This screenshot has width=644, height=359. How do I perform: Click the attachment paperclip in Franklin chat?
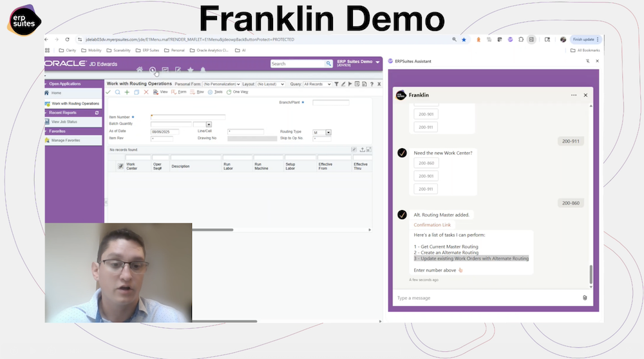(585, 298)
